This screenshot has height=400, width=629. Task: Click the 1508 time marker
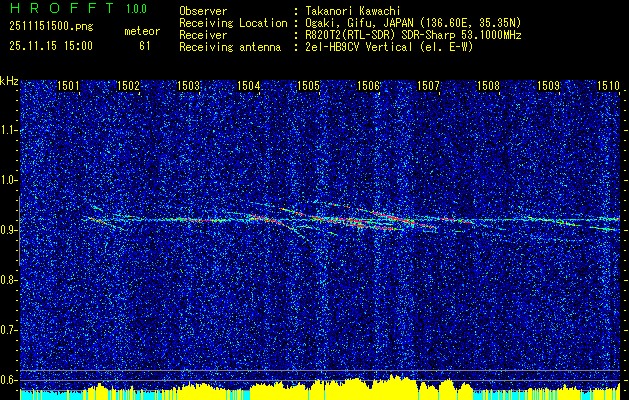[x=488, y=85]
